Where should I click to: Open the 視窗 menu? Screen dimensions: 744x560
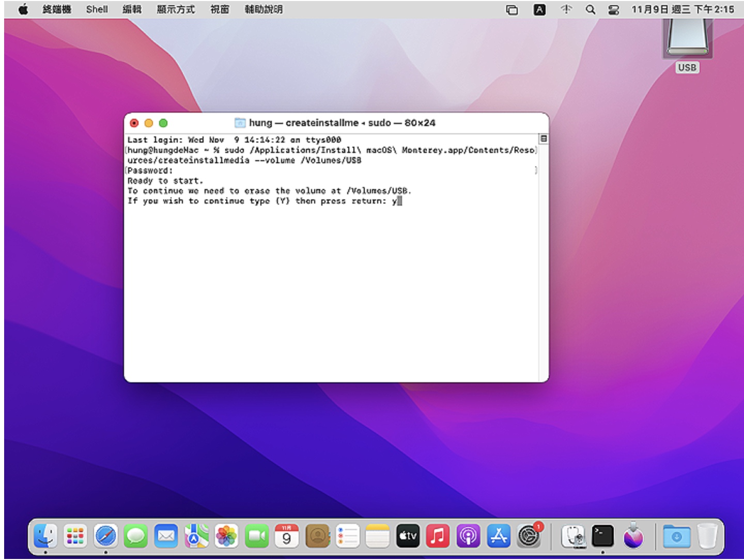click(220, 9)
